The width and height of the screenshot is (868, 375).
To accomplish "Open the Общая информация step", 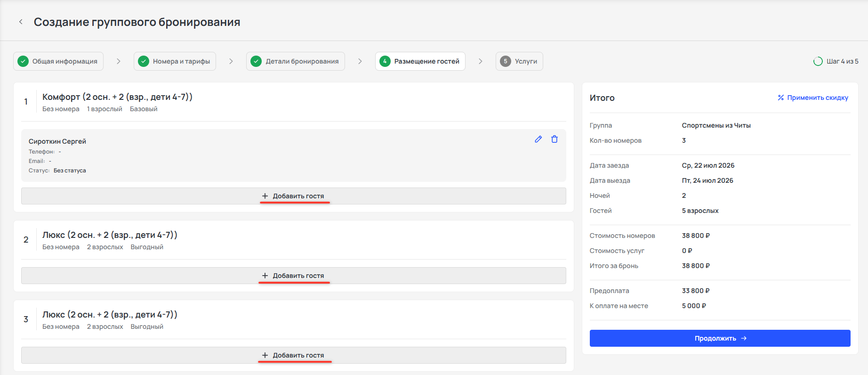I will tap(58, 61).
